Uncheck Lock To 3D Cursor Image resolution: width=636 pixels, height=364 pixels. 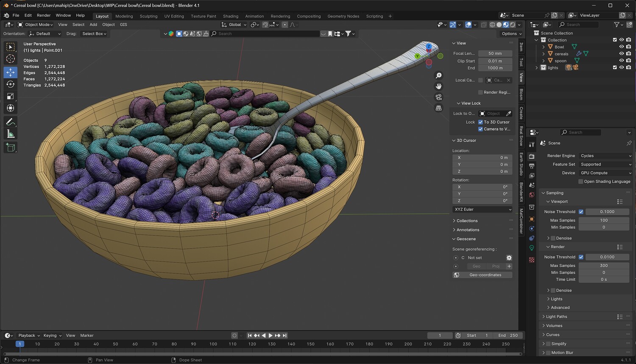(480, 122)
